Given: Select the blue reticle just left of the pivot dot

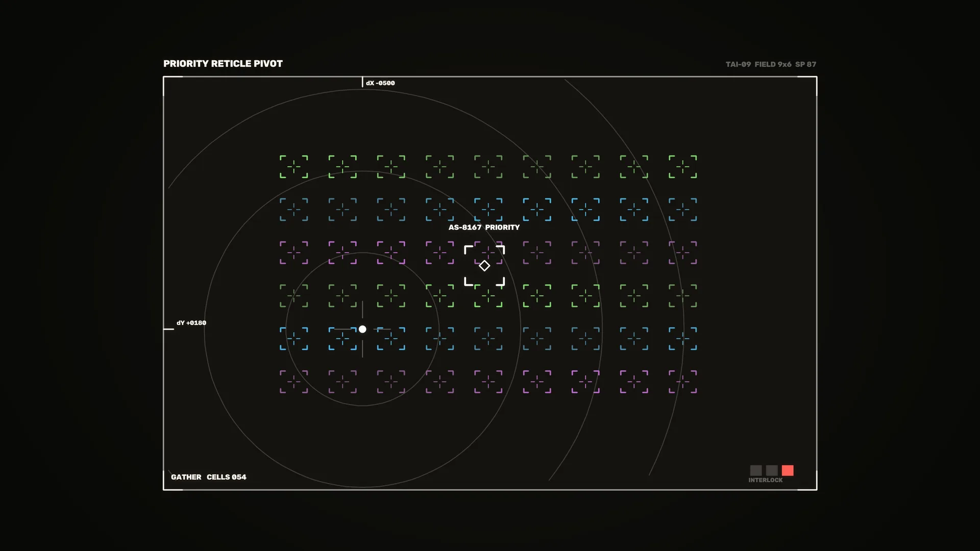Looking at the screenshot, I should (x=342, y=339).
